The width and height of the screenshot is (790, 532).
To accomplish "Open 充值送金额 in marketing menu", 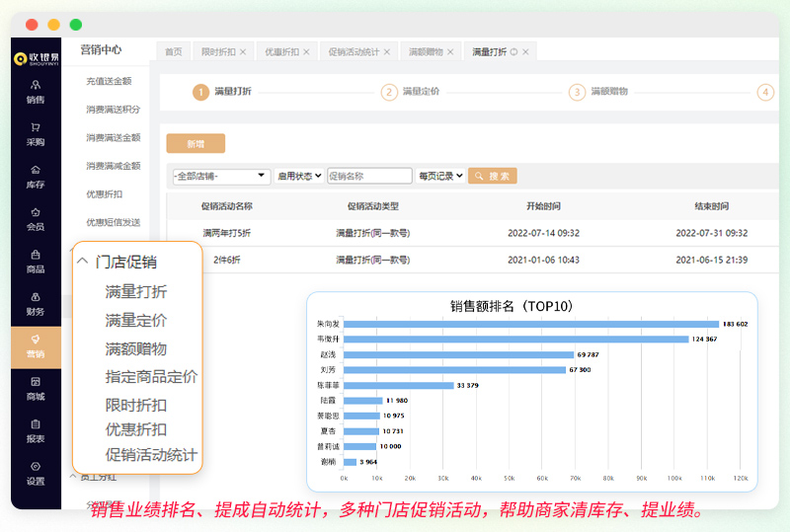I will pyautogui.click(x=109, y=81).
